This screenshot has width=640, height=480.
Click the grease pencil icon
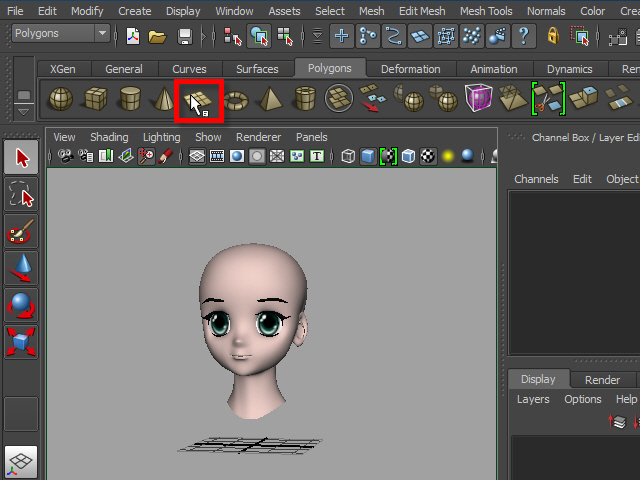(x=165, y=156)
